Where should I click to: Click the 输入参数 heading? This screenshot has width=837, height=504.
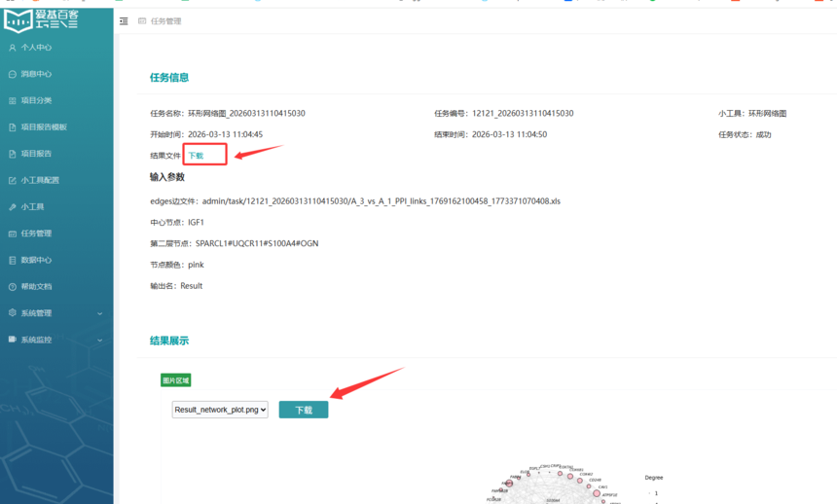(167, 177)
